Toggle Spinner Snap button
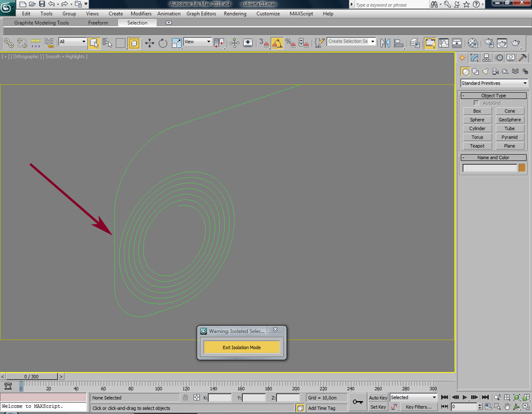532x414 pixels. coord(303,43)
